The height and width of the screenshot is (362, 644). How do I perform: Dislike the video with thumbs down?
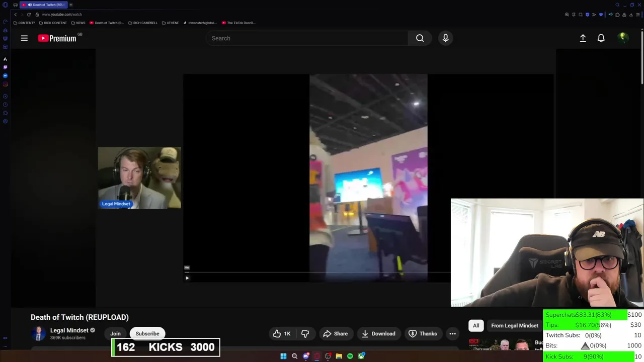click(305, 334)
